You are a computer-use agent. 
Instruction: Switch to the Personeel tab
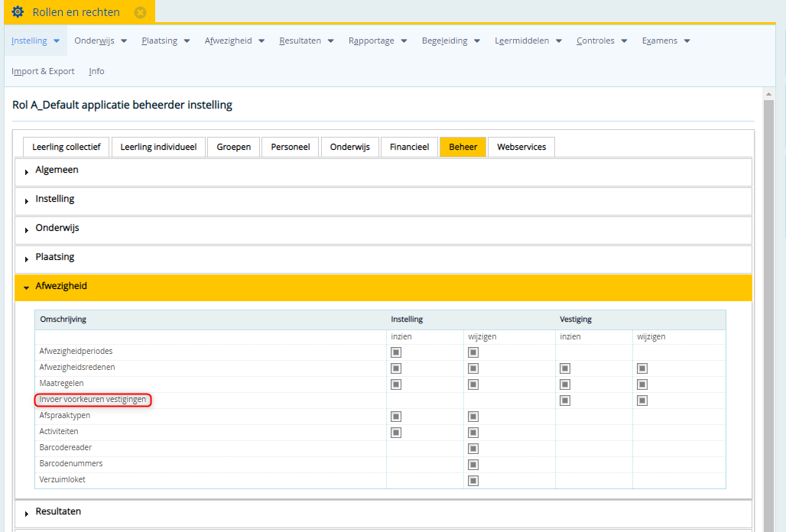coord(291,147)
